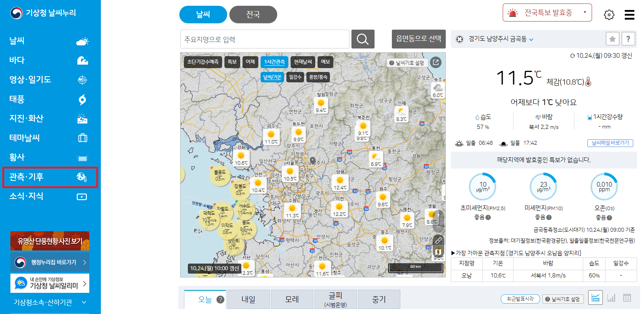The height and width of the screenshot is (314, 644).
Task: Open settings with the gear icon
Action: point(609,15)
